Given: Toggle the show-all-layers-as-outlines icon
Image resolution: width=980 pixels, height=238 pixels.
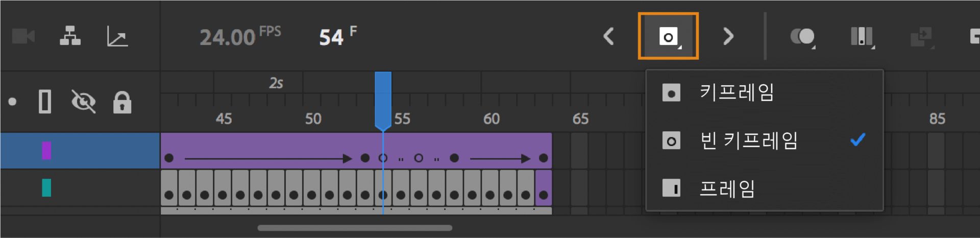Looking at the screenshot, I should (x=45, y=102).
